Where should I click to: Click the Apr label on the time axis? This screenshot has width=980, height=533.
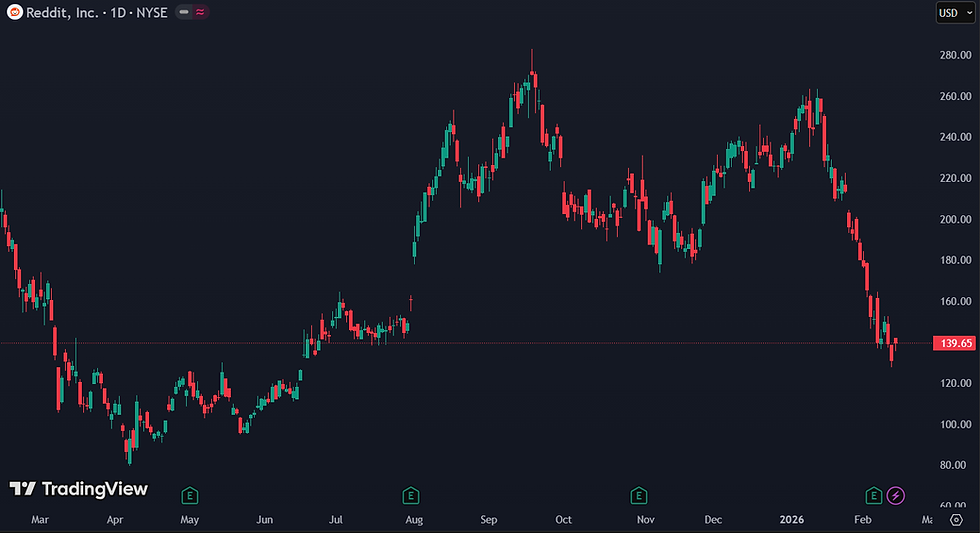coord(115,519)
